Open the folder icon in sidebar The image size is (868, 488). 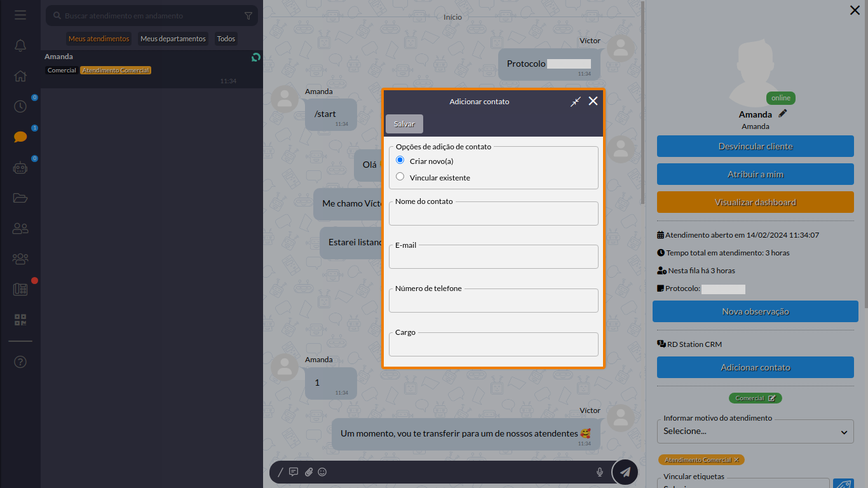point(20,198)
